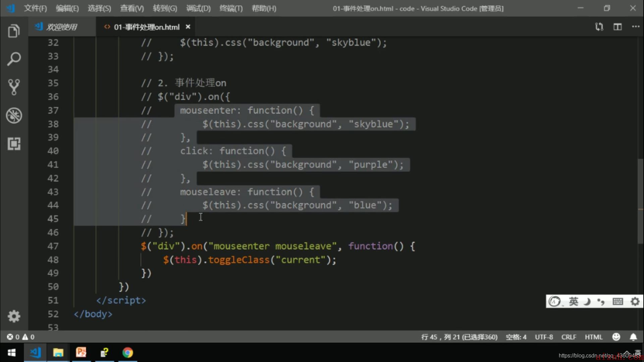
Task: Open the Manage gear in activity bar
Action: [x=14, y=316]
